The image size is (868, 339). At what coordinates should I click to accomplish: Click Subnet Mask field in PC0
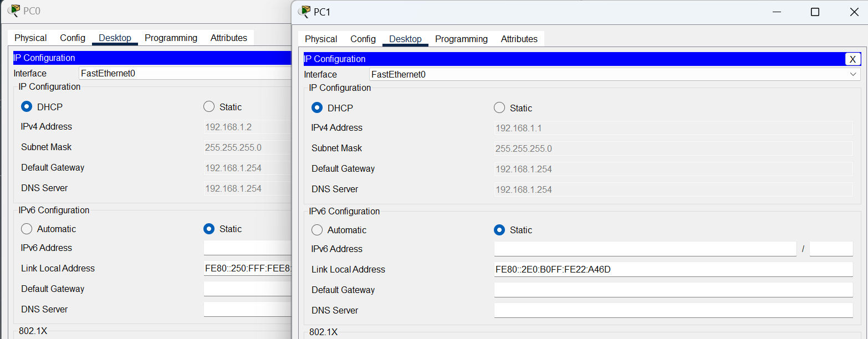248,147
